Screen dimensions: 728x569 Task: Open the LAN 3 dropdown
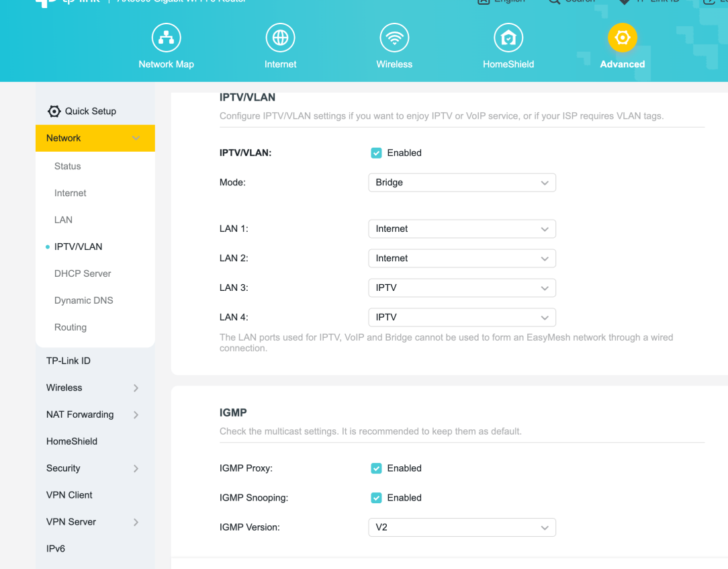[462, 288]
